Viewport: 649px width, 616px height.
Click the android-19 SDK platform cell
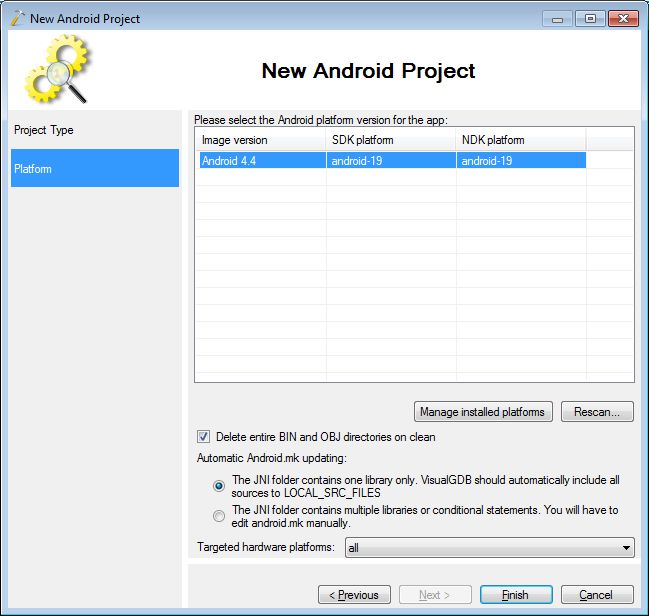pyautogui.click(x=391, y=161)
